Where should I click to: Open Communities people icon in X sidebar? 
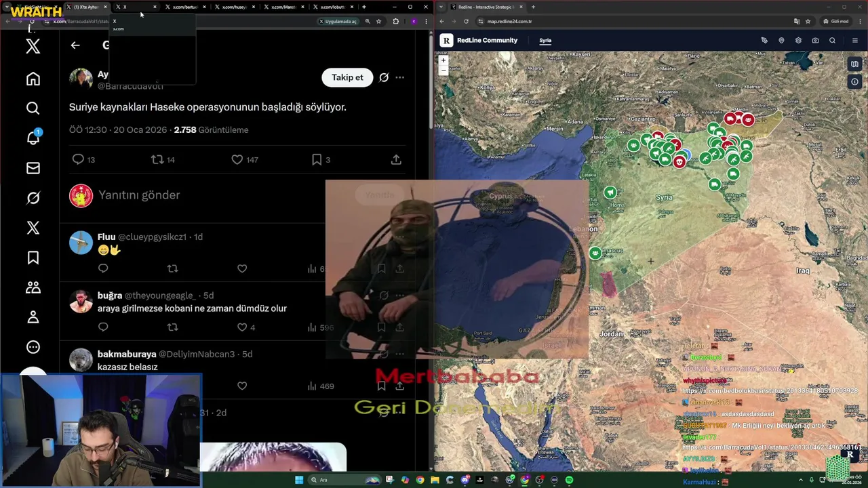coord(33,287)
